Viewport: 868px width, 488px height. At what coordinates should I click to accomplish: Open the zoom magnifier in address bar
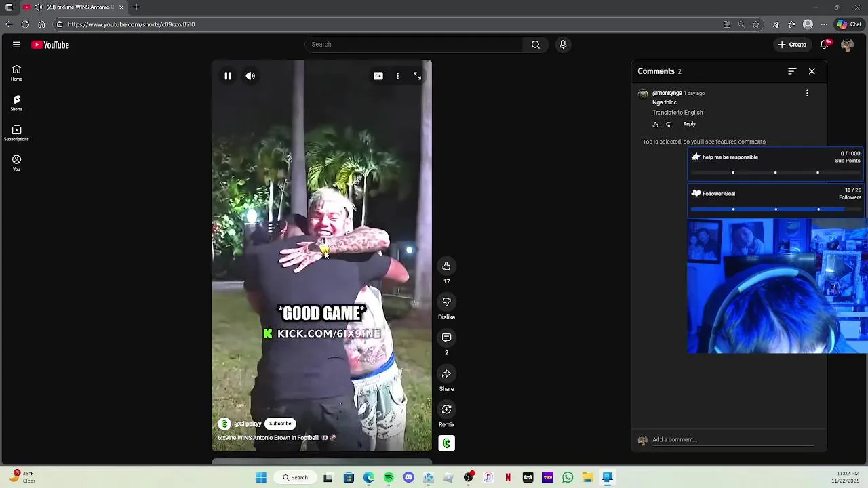pyautogui.click(x=741, y=24)
